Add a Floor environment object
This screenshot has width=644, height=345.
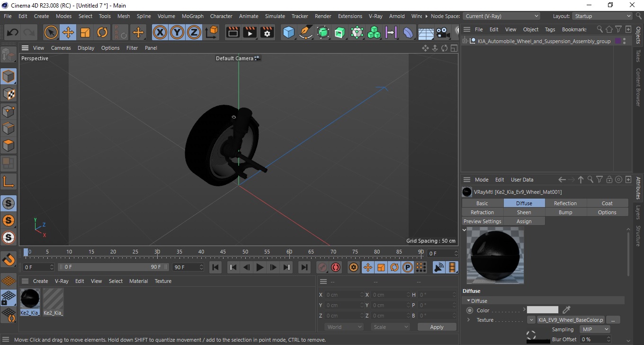point(426,33)
